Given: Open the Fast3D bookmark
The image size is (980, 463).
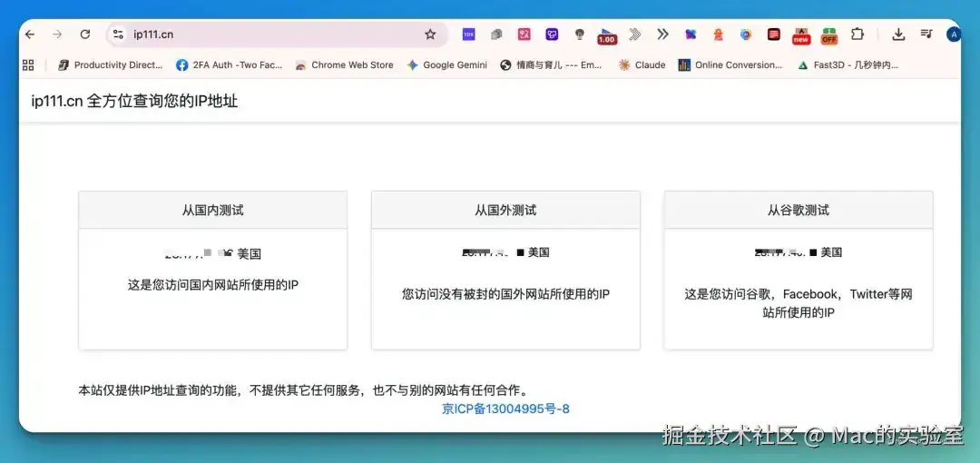Looking at the screenshot, I should tap(848, 64).
